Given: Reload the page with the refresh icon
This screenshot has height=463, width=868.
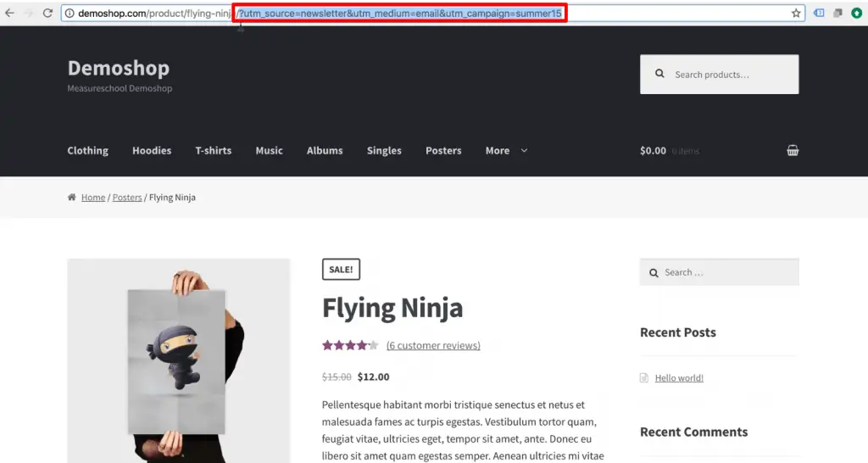Looking at the screenshot, I should point(47,14).
